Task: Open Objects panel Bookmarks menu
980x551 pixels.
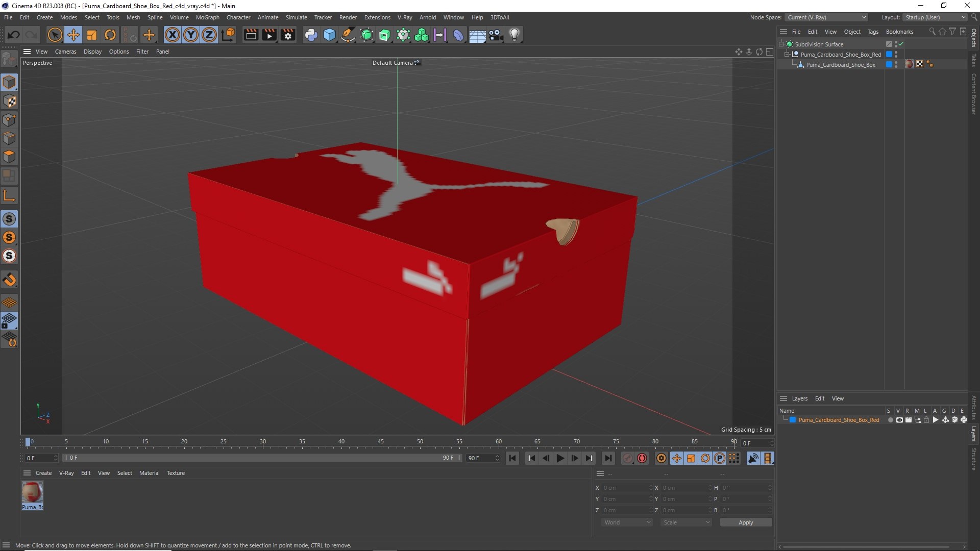Action: 899,32
